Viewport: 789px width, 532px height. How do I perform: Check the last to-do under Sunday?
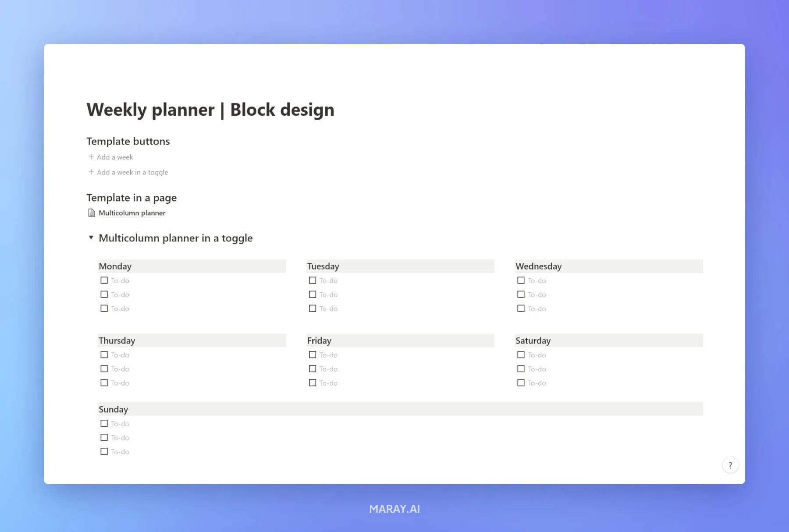[x=104, y=451]
